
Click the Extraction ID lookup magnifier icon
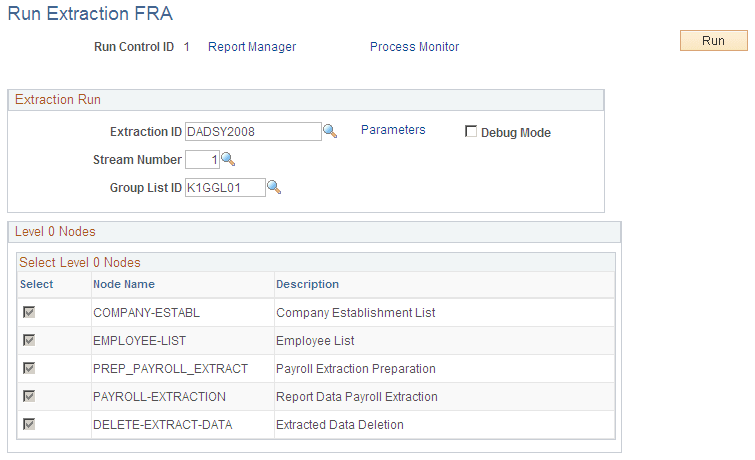pyautogui.click(x=329, y=131)
